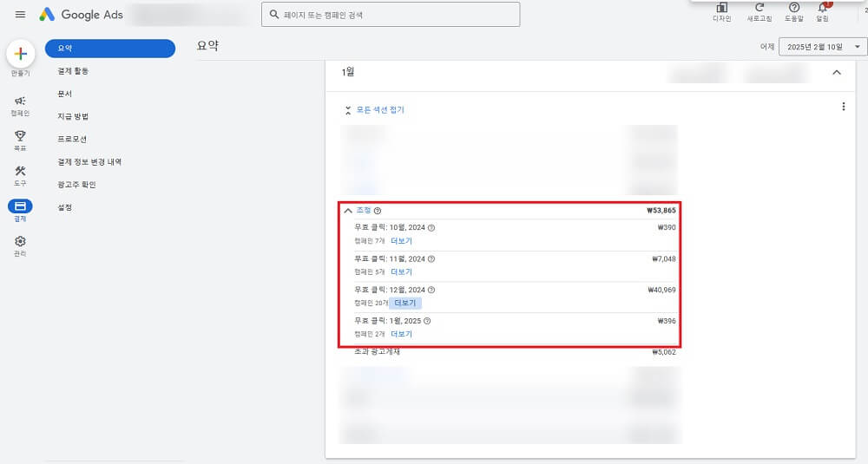Select 문서 in billing menu
The height and width of the screenshot is (464, 868).
click(65, 94)
